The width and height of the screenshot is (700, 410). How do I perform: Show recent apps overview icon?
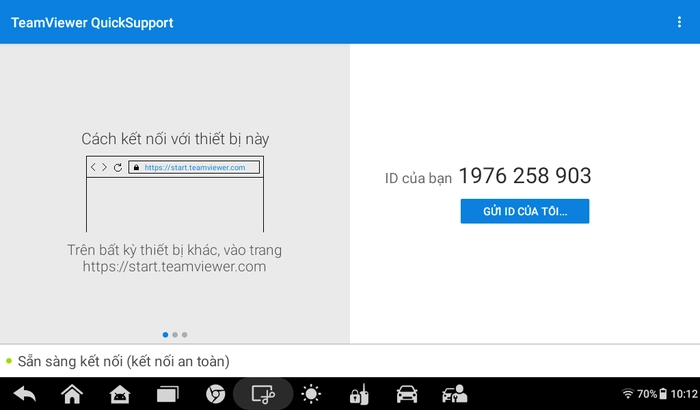coord(167,394)
